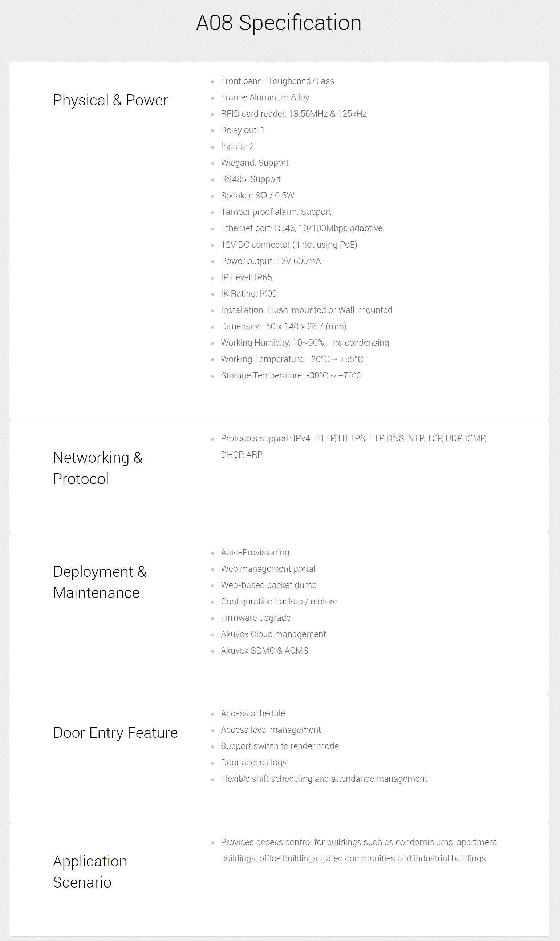Select the Door access logs entry
The height and width of the screenshot is (941, 560).
click(x=253, y=763)
